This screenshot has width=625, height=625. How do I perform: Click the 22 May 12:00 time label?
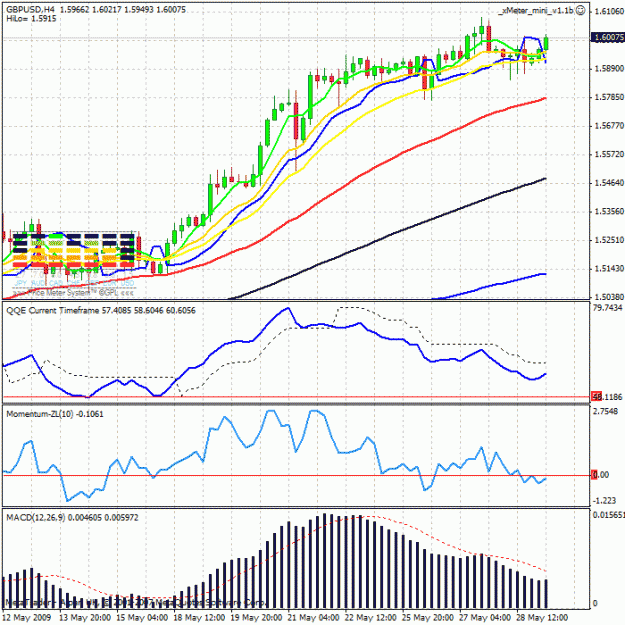[371, 617]
